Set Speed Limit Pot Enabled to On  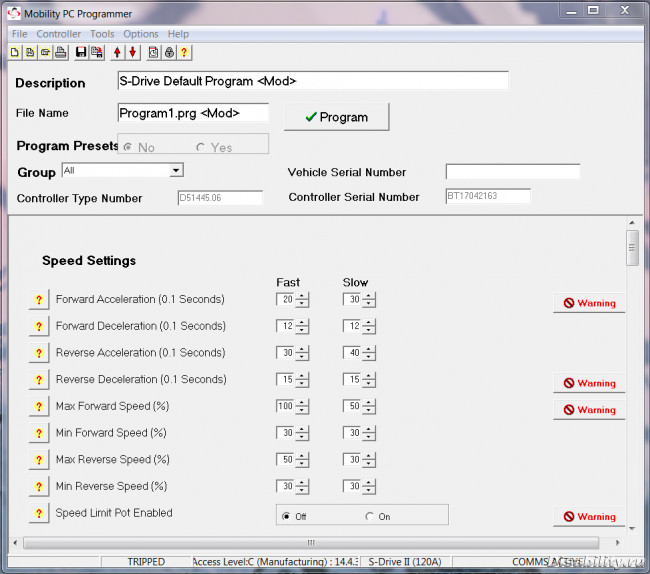[369, 516]
